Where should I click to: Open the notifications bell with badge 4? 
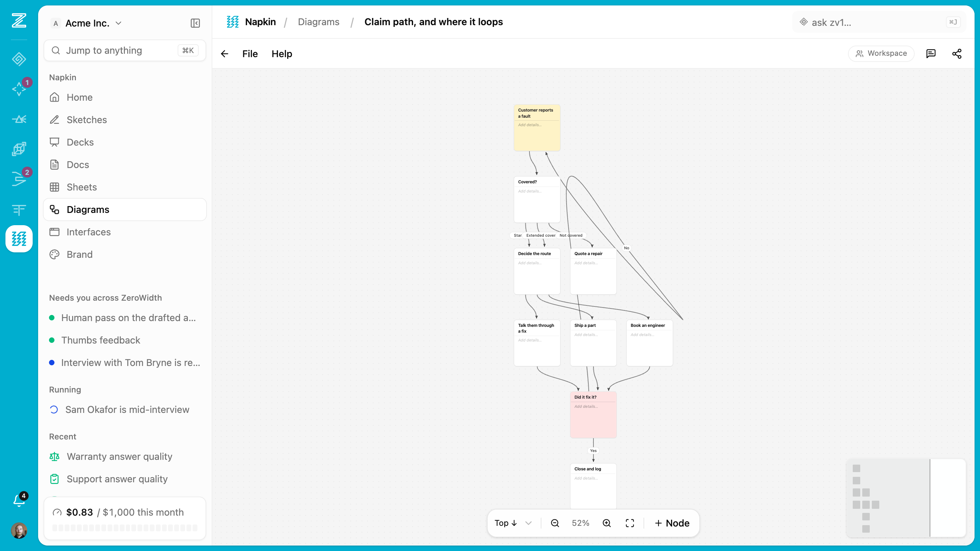pyautogui.click(x=19, y=500)
